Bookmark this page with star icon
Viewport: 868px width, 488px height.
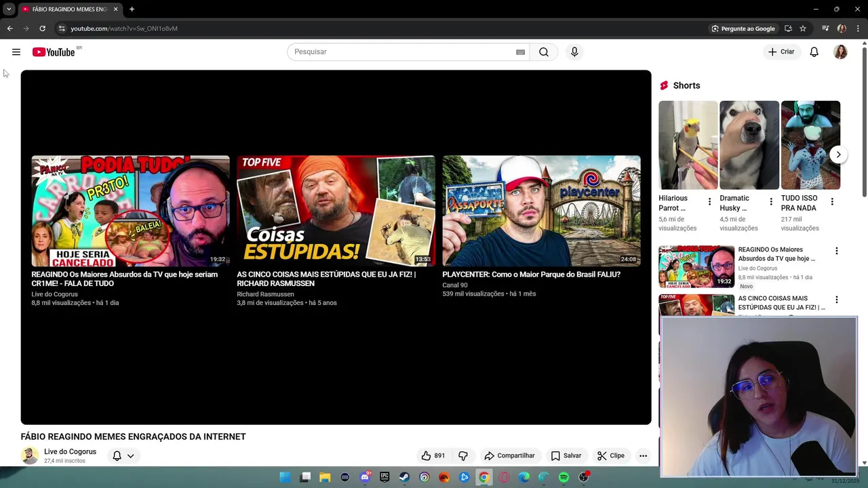(x=803, y=28)
